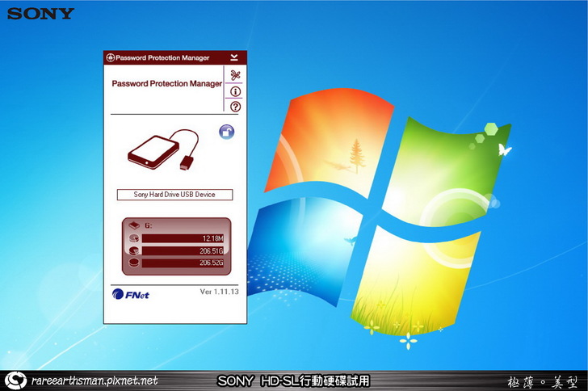Select the 206.52G total capacity bar
Viewport: 588px width, 391px height.
(x=183, y=263)
